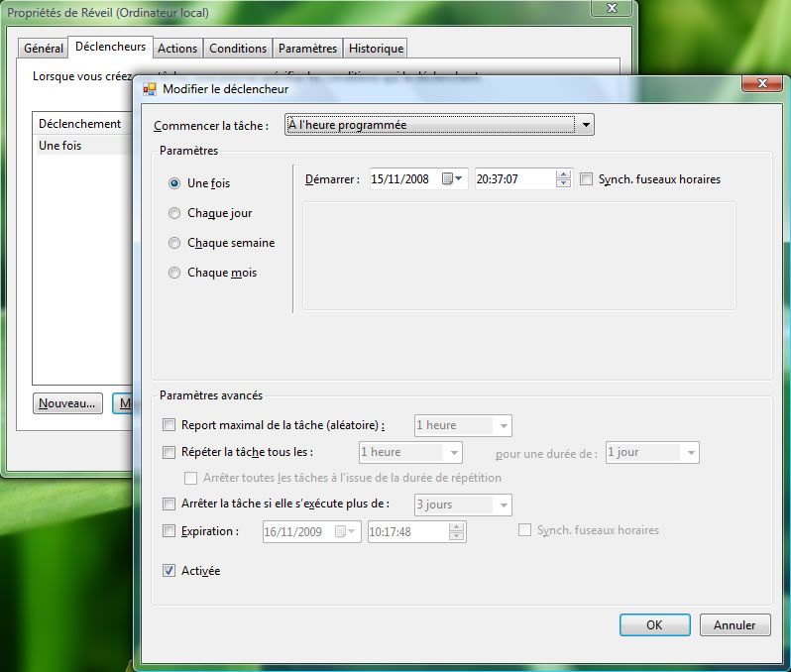The width and height of the screenshot is (791, 672).
Task: View the Historique tab
Action: 376,49
